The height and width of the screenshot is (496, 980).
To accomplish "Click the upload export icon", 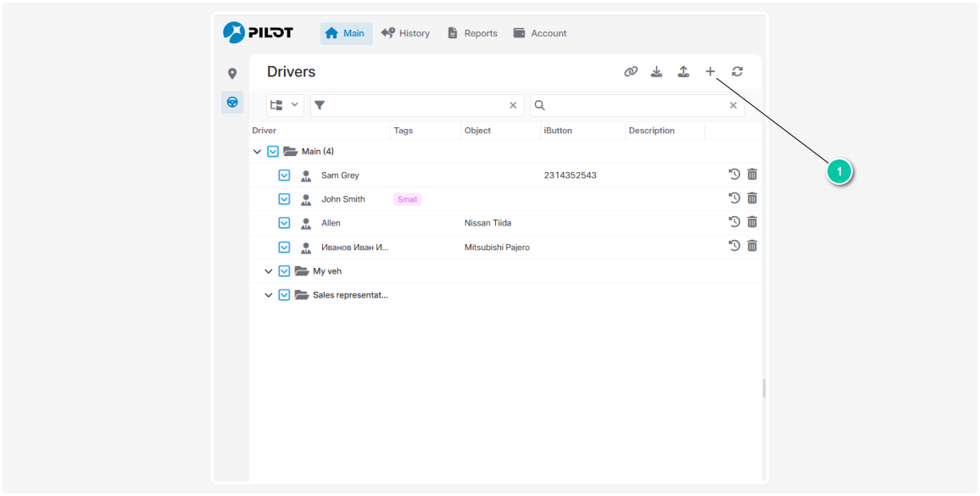I will point(683,72).
